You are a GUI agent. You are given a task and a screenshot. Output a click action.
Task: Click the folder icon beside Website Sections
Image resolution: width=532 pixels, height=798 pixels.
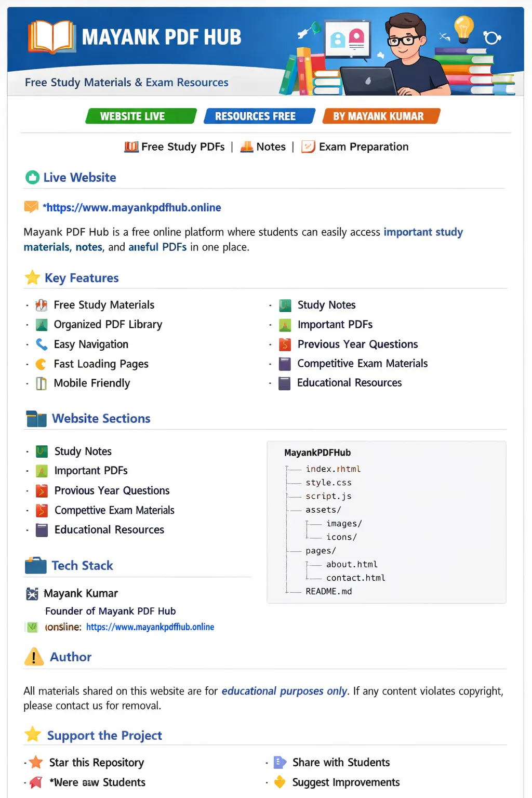(x=36, y=418)
